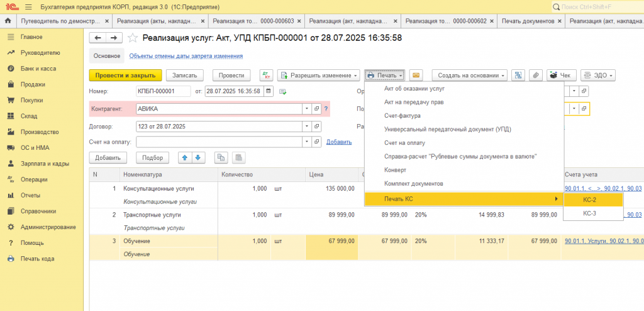Select Транспортные услуги row name cell
644x311 pixels.
tap(169, 215)
